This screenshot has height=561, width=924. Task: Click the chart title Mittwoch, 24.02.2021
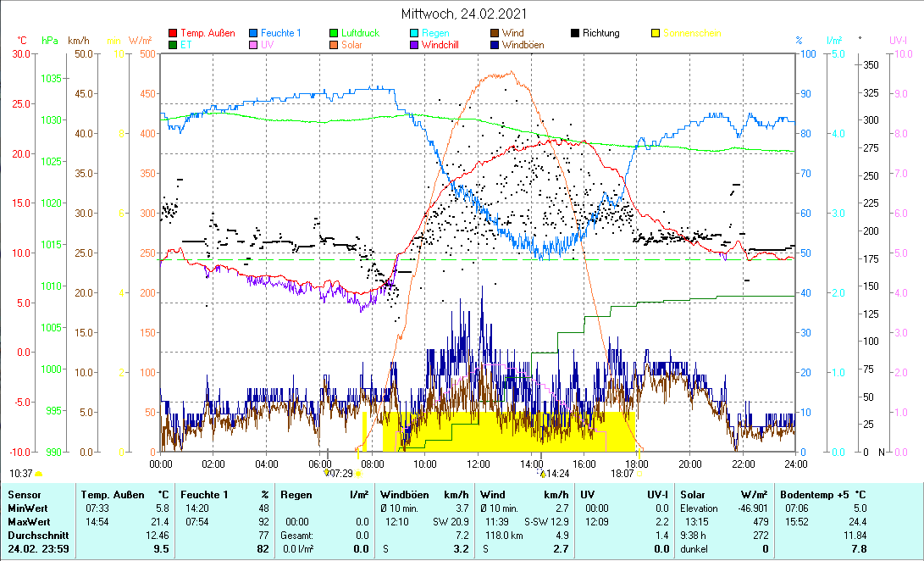(x=462, y=14)
